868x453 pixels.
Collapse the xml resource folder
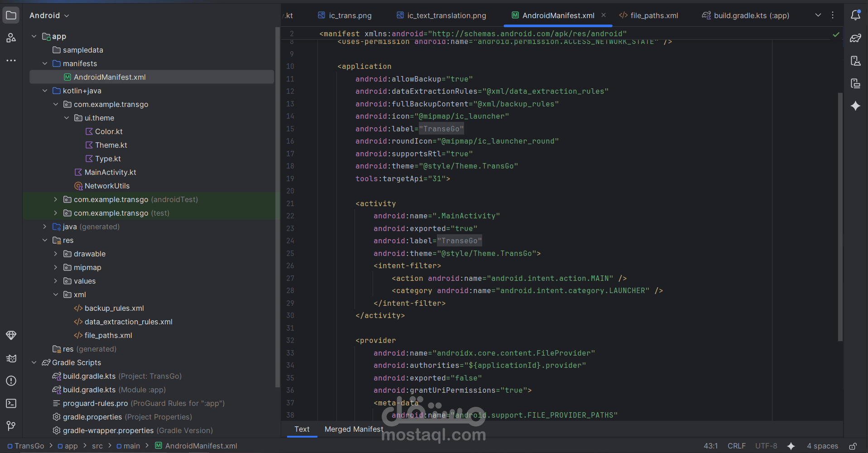[56, 294]
